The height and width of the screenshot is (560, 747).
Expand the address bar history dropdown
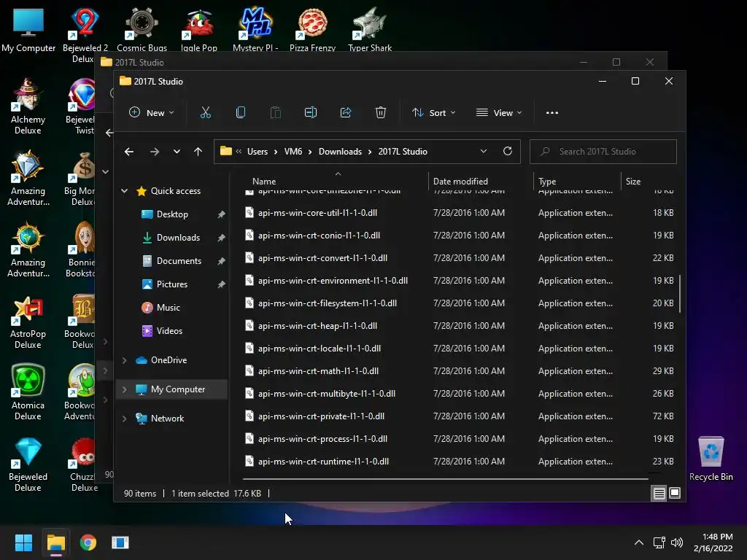tap(484, 152)
